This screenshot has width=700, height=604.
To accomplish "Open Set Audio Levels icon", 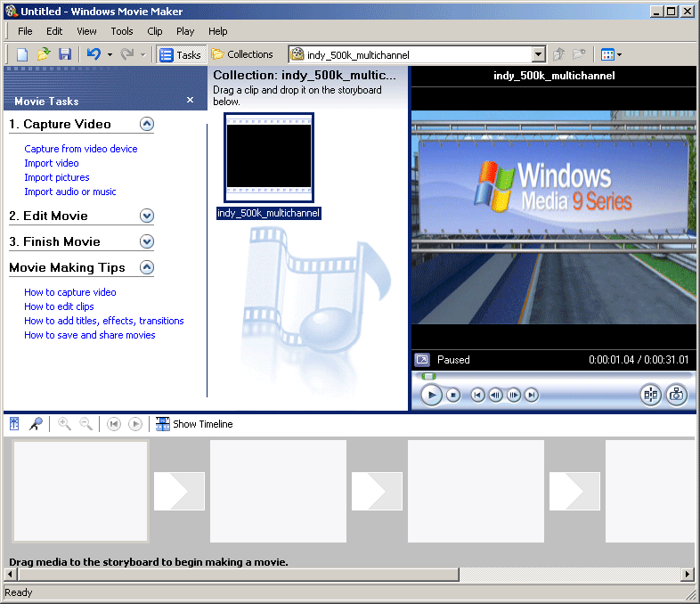I will click(14, 424).
